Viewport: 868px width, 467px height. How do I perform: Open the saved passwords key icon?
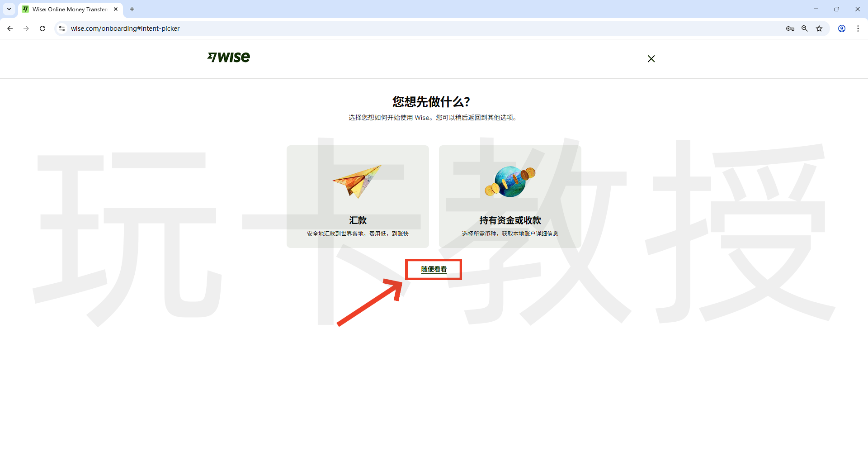tap(790, 29)
